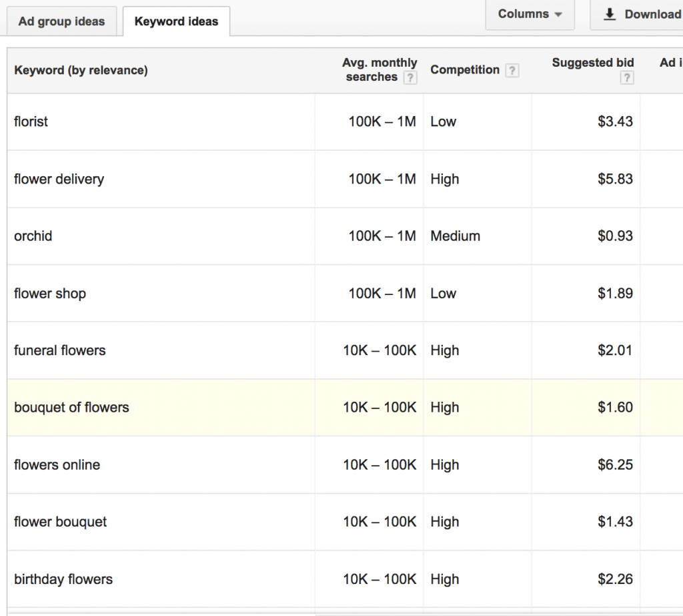The width and height of the screenshot is (683, 616).
Task: Click the flower delivery keyword
Action: (59, 179)
